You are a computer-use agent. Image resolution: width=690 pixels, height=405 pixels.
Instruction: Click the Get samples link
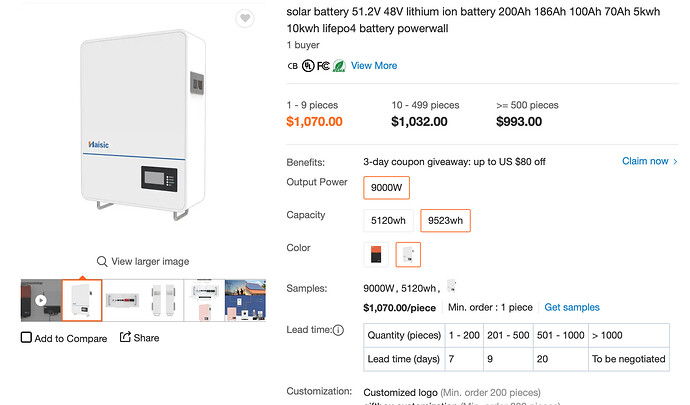(x=572, y=307)
